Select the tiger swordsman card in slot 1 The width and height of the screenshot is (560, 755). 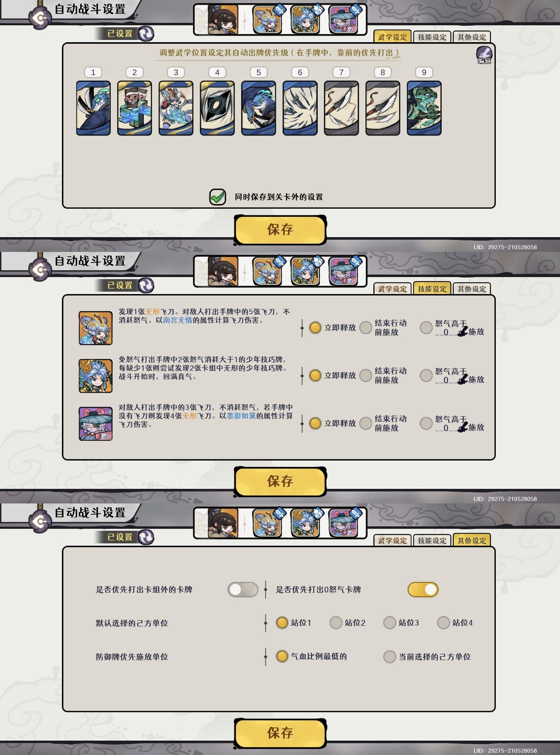(x=93, y=108)
